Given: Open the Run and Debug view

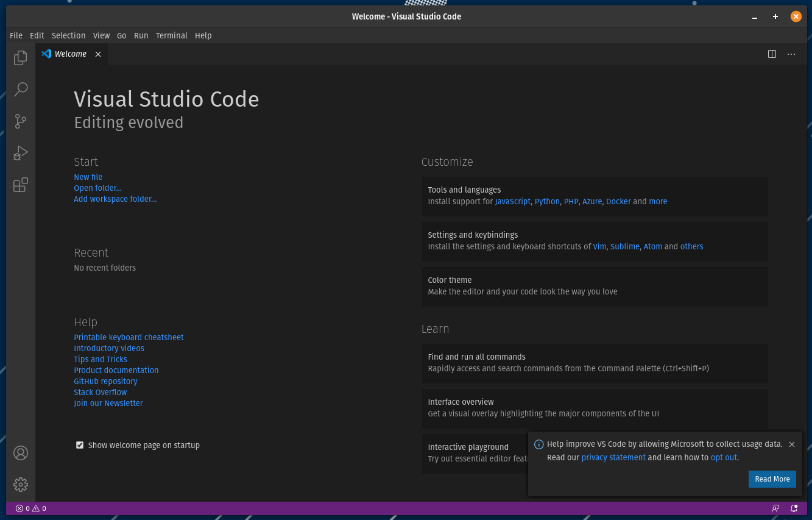Looking at the screenshot, I should (x=20, y=152).
